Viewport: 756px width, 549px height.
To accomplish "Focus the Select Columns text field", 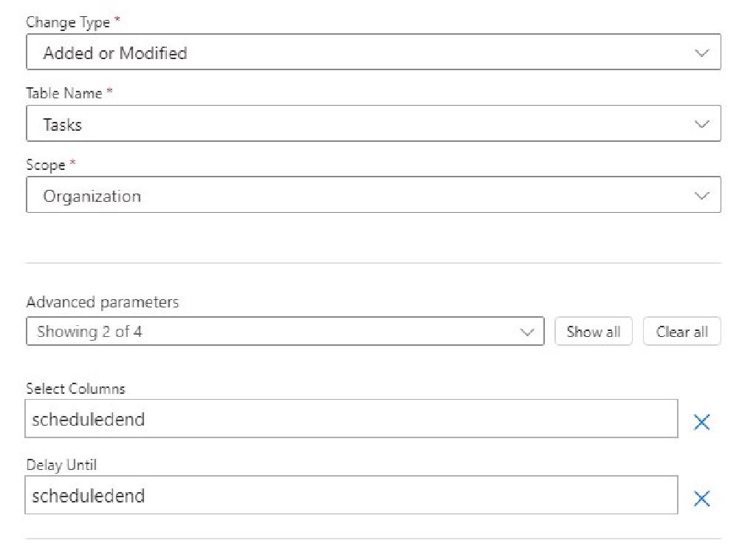I will (x=351, y=419).
